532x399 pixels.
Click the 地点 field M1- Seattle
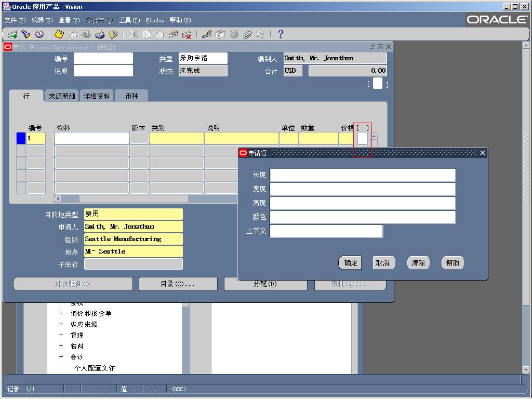pos(134,252)
